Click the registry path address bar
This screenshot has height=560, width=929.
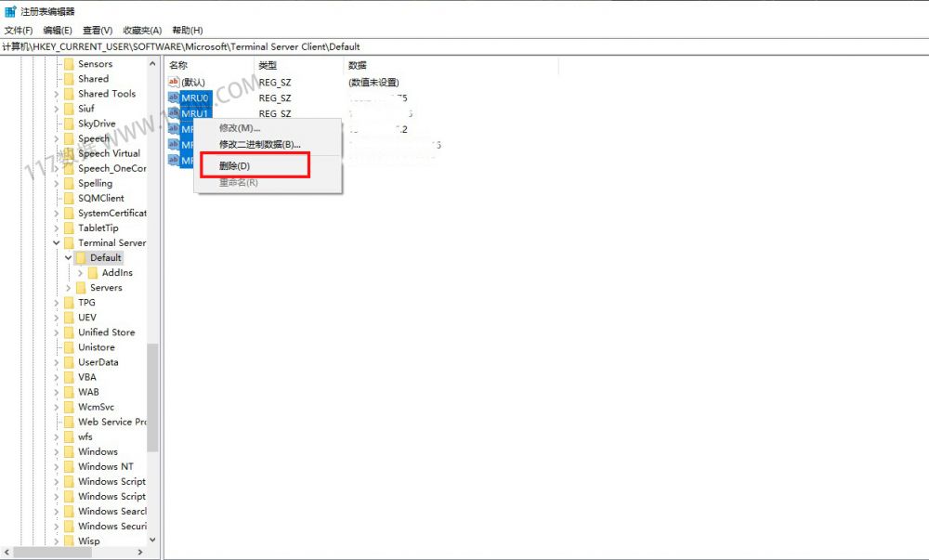pos(464,46)
